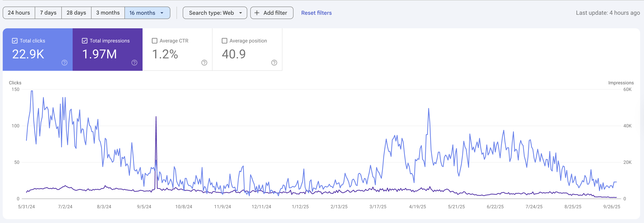
Task: Choose the 28 days range
Action: [x=76, y=13]
